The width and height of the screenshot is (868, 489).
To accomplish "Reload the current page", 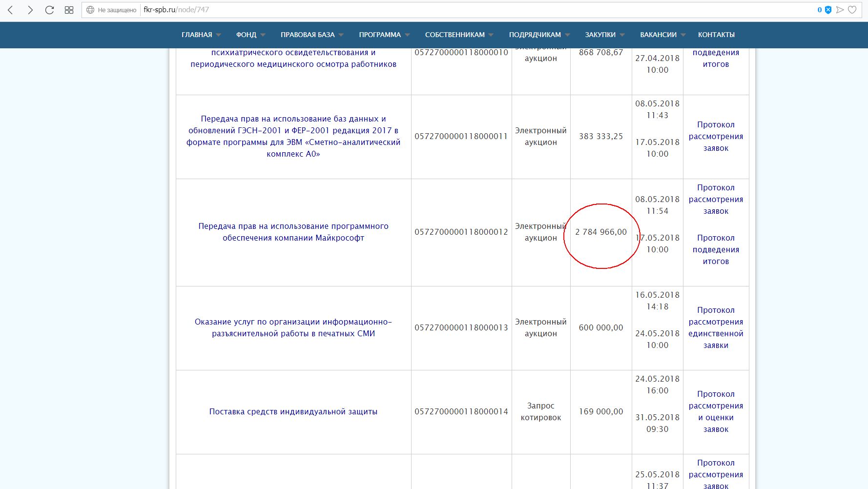I will (49, 10).
